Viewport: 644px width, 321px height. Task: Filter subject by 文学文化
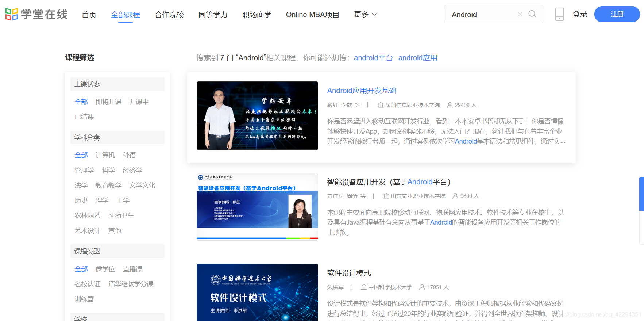click(142, 186)
